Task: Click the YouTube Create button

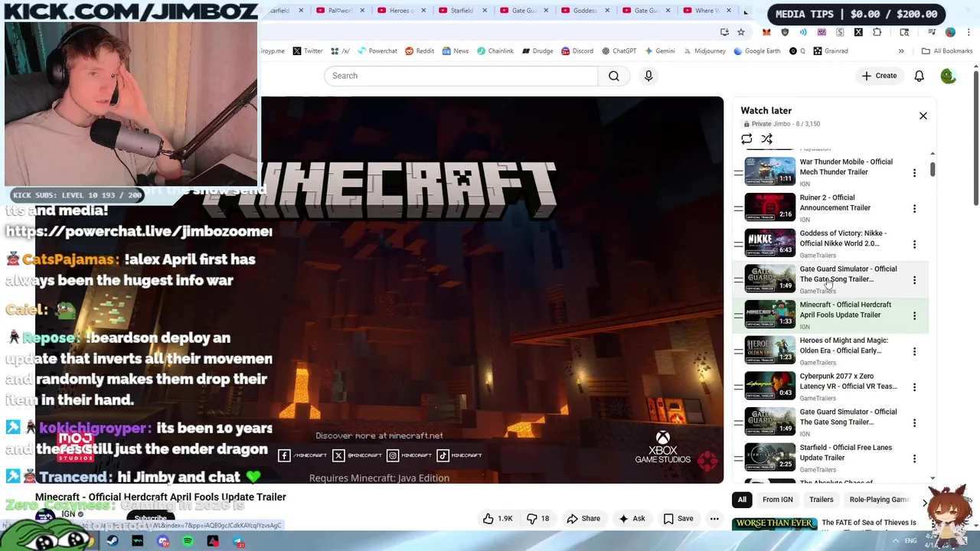Action: point(879,76)
